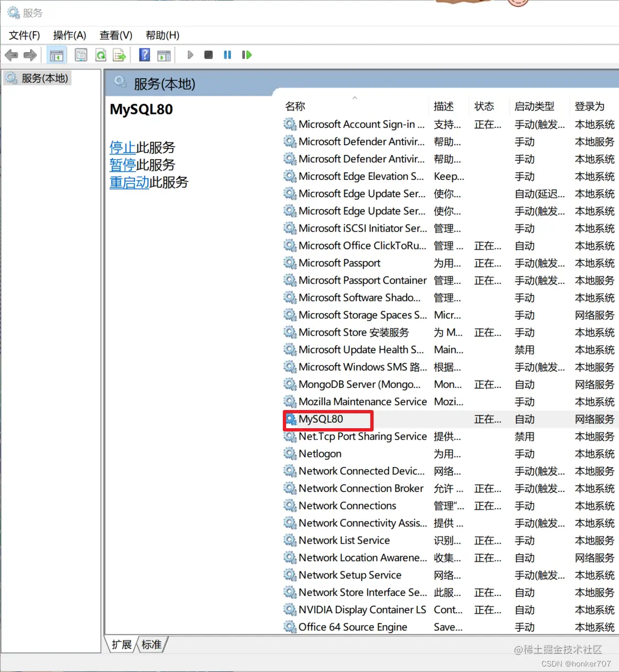Sort by the 登录为 column header
The image size is (619, 672).
[x=594, y=106]
